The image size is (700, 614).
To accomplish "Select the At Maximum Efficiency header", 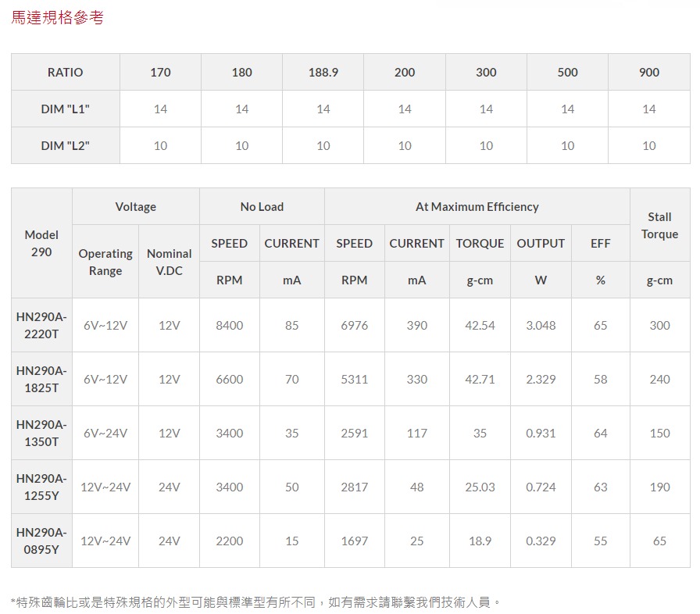I will (477, 206).
